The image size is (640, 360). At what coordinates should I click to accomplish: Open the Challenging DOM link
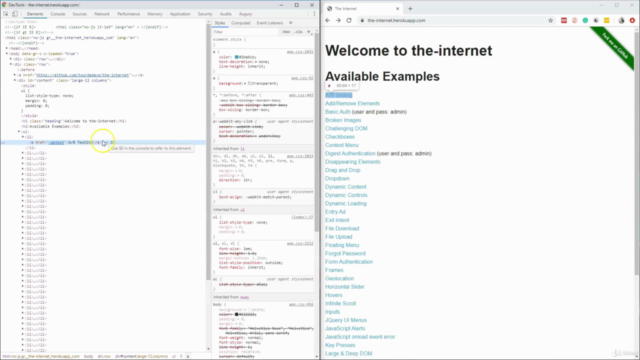347,129
